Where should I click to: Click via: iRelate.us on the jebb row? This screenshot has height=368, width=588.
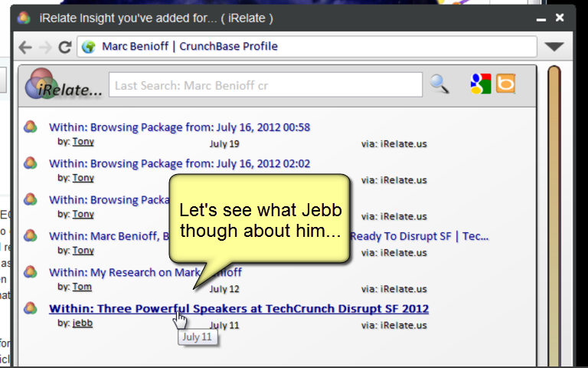[x=394, y=325]
